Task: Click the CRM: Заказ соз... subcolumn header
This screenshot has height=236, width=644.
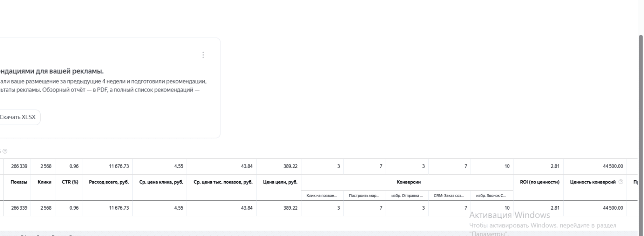Action: point(449,195)
